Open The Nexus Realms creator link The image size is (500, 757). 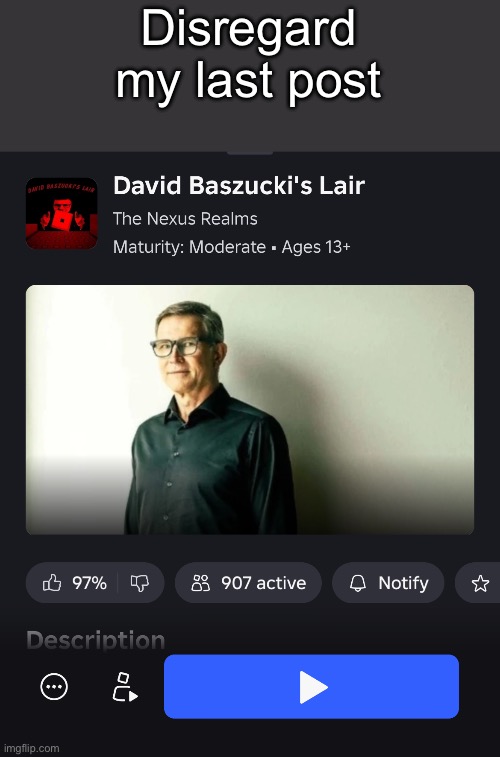point(185,219)
